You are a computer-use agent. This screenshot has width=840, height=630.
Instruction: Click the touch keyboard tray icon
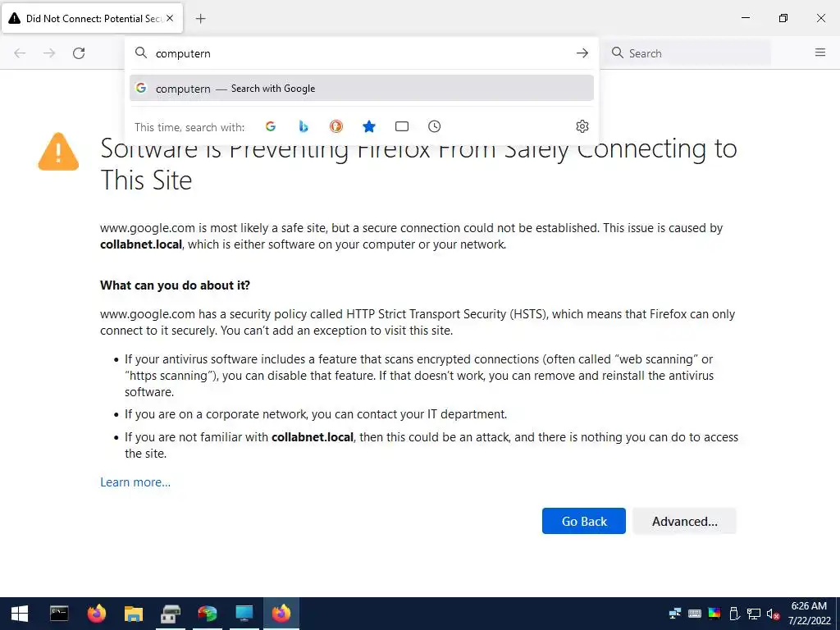pyautogui.click(x=694, y=614)
